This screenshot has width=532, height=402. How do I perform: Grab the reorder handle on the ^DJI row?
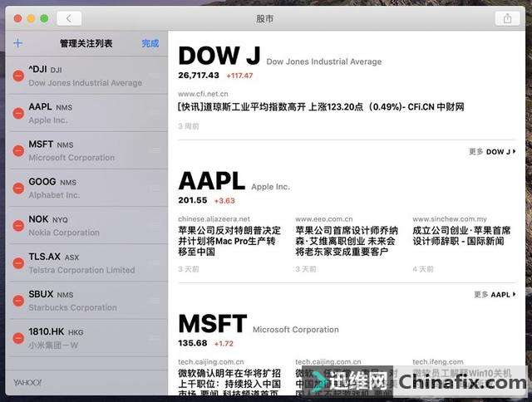pyautogui.click(x=155, y=76)
